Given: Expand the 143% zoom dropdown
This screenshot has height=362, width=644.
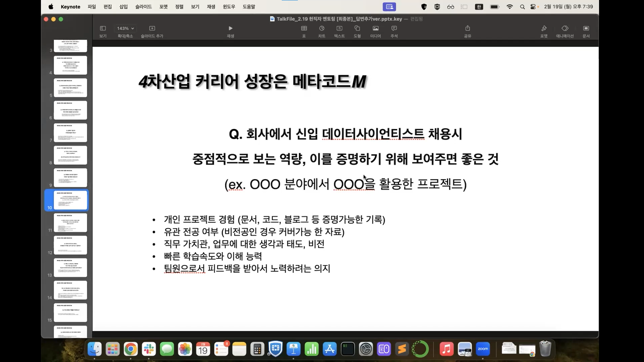Looking at the screenshot, I should (125, 28).
